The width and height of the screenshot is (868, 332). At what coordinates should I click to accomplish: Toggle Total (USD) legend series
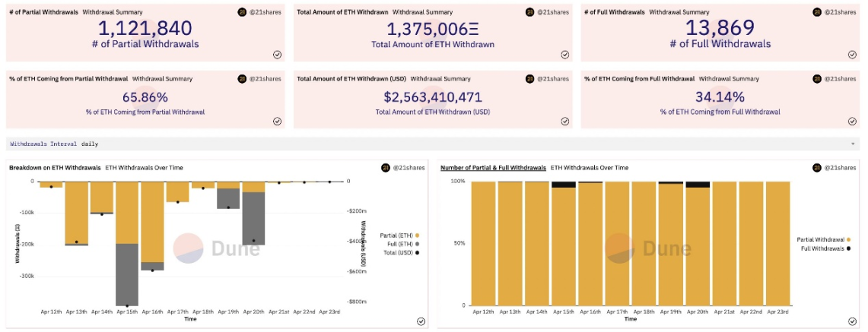click(x=399, y=252)
